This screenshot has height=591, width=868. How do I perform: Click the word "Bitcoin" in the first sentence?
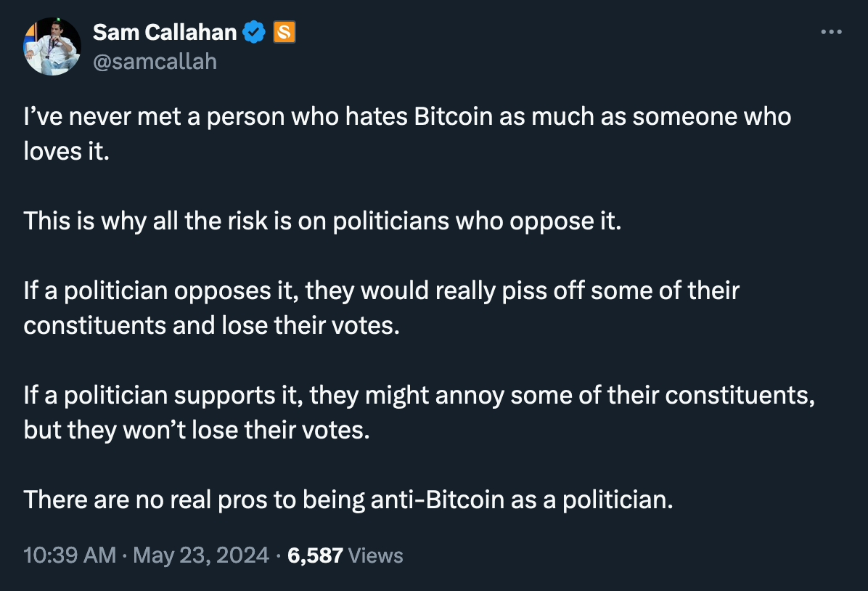tap(453, 116)
